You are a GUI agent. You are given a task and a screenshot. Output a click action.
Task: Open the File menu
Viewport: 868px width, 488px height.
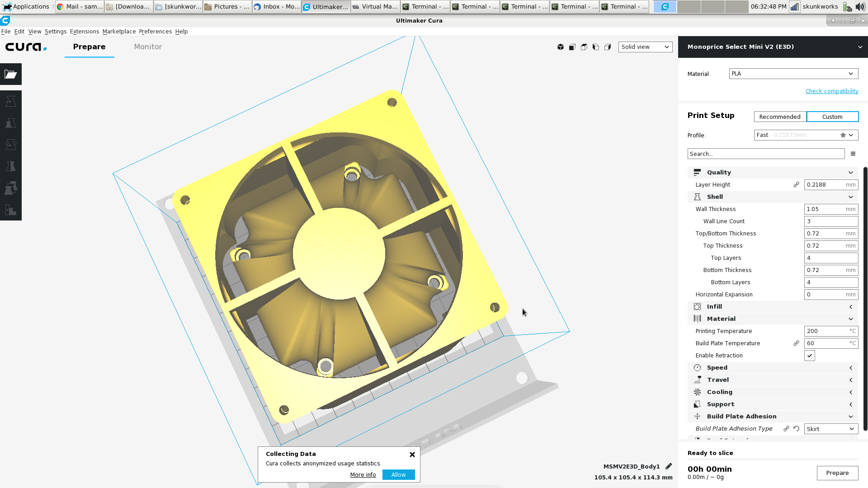(x=6, y=31)
